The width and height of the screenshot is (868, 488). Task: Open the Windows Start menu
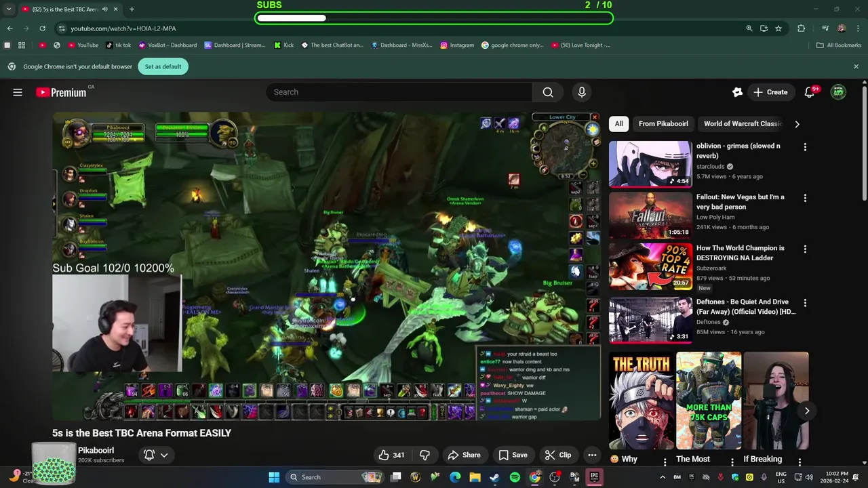click(x=274, y=477)
